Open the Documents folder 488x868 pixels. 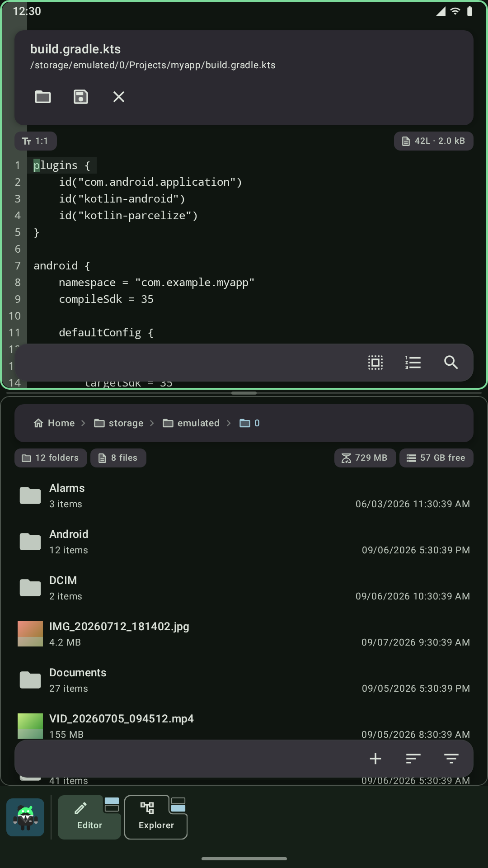tap(244, 680)
